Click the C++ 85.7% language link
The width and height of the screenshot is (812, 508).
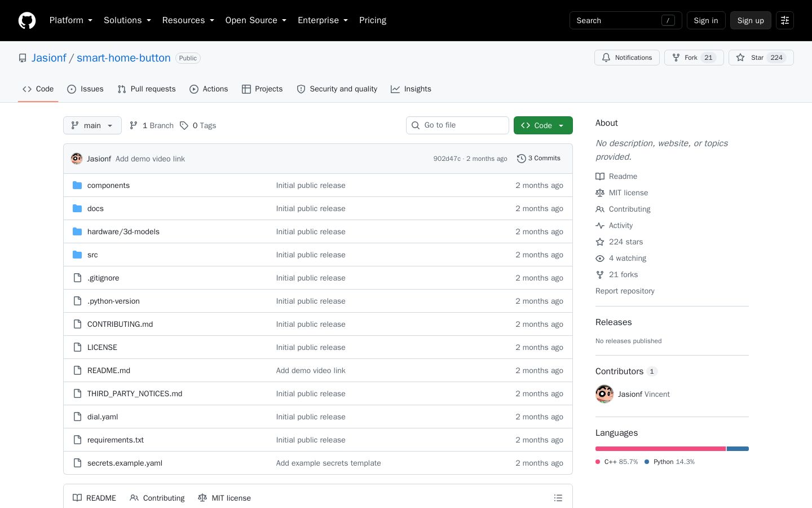[x=617, y=462]
